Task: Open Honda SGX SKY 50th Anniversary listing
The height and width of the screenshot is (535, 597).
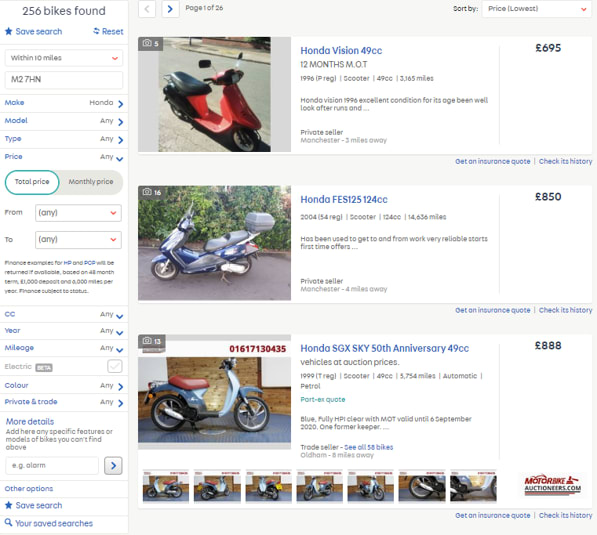Action: click(385, 348)
